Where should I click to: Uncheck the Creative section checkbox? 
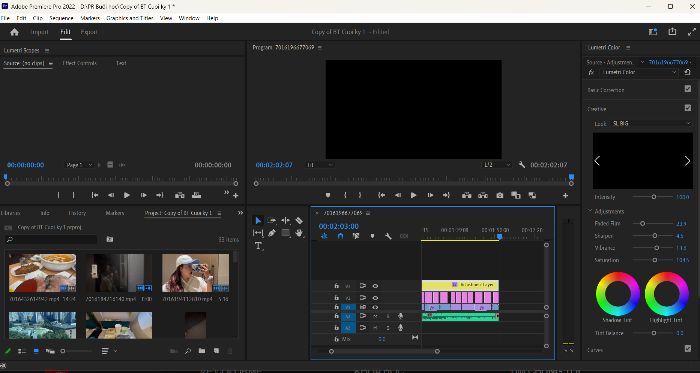click(x=688, y=108)
